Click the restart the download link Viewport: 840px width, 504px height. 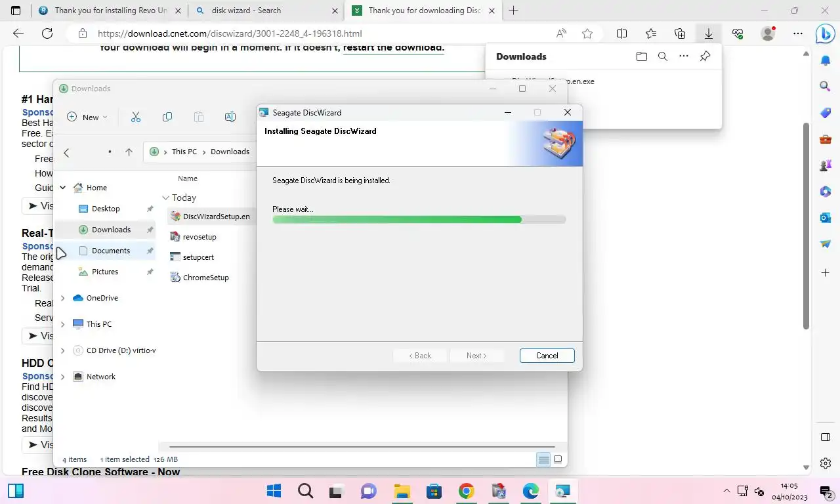(394, 47)
